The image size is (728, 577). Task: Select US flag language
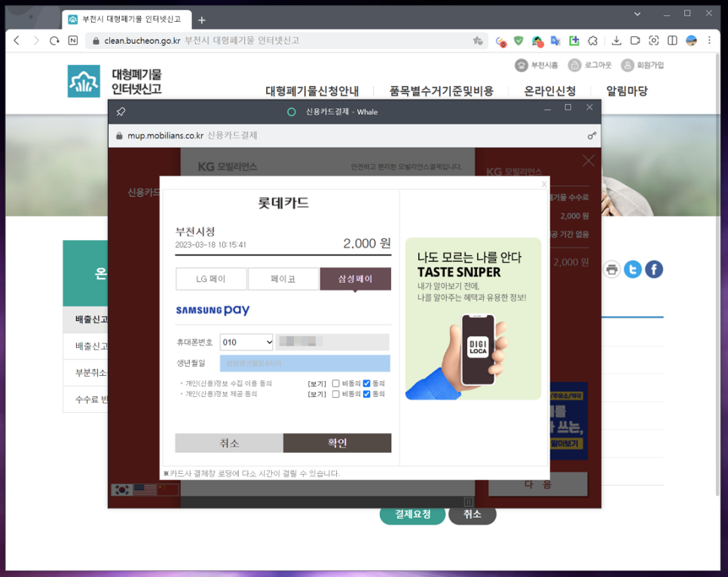point(145,490)
